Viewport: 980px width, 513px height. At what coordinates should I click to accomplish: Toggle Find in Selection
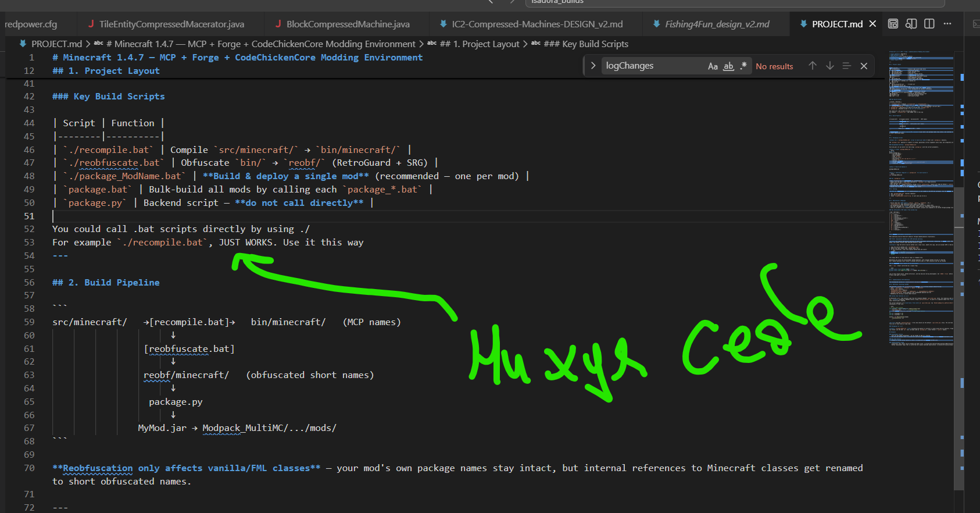847,66
